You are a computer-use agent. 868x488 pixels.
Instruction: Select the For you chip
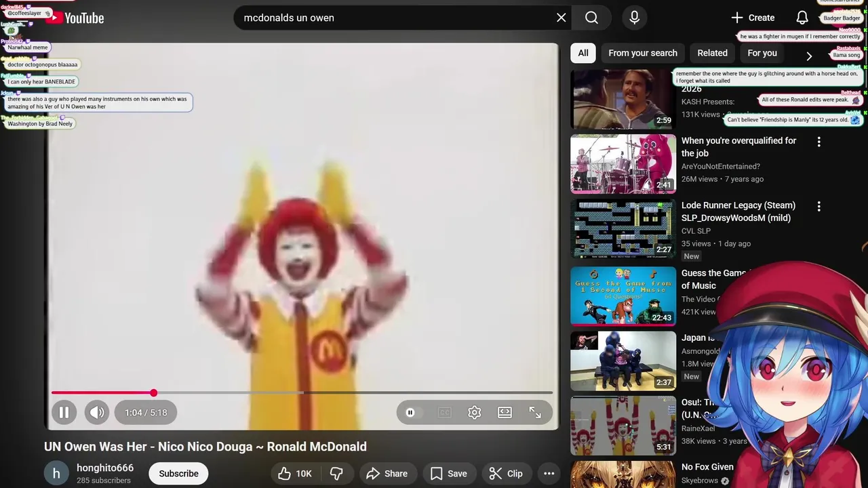click(x=762, y=53)
